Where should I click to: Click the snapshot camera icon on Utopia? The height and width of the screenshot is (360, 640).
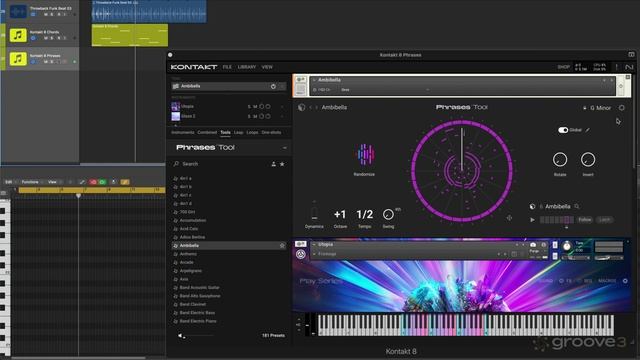click(533, 245)
